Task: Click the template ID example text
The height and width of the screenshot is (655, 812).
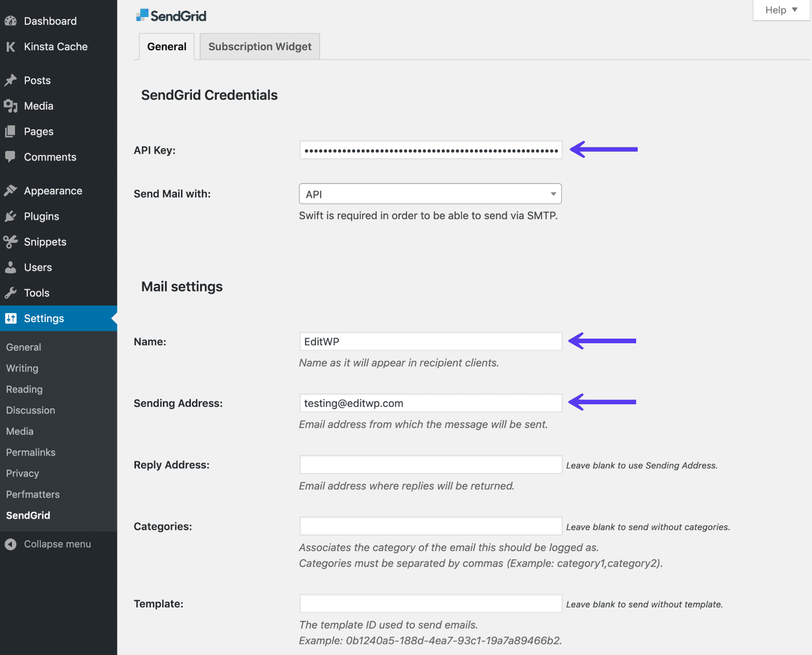Action: pyautogui.click(x=430, y=641)
